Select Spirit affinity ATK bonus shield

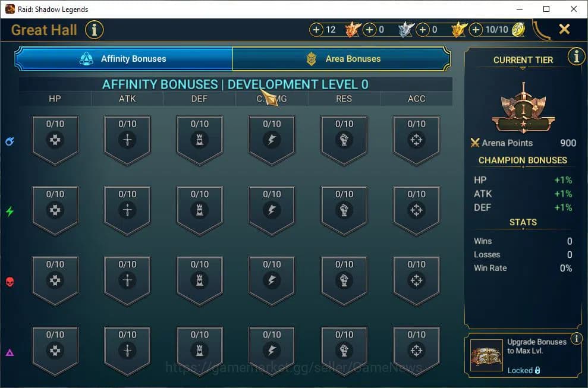pyautogui.click(x=127, y=210)
